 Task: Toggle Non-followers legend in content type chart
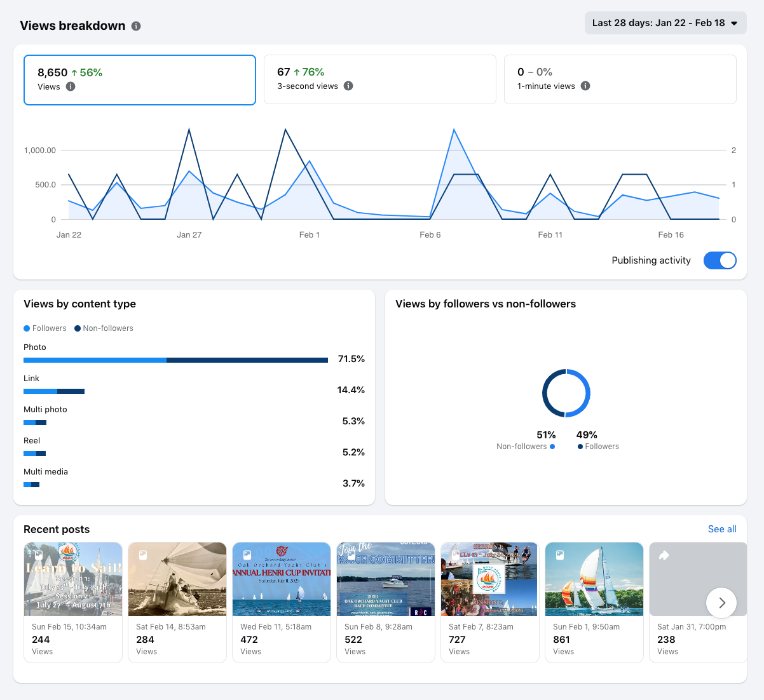coord(104,328)
